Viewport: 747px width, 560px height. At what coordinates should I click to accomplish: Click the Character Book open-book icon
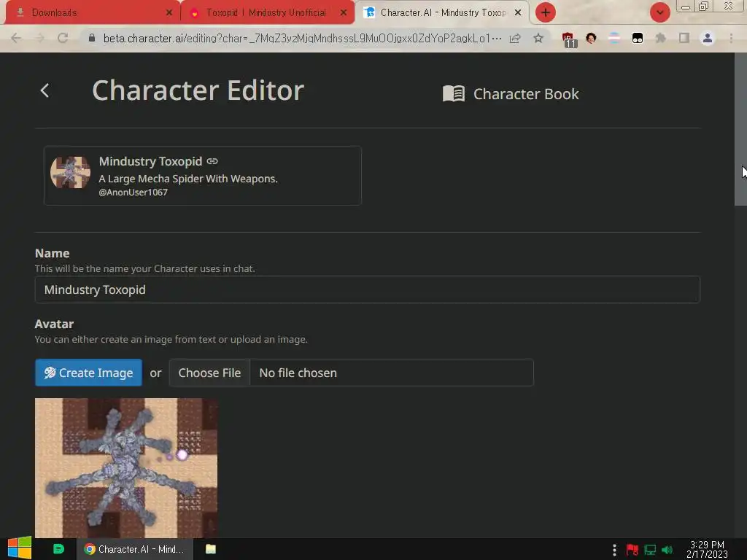point(454,93)
